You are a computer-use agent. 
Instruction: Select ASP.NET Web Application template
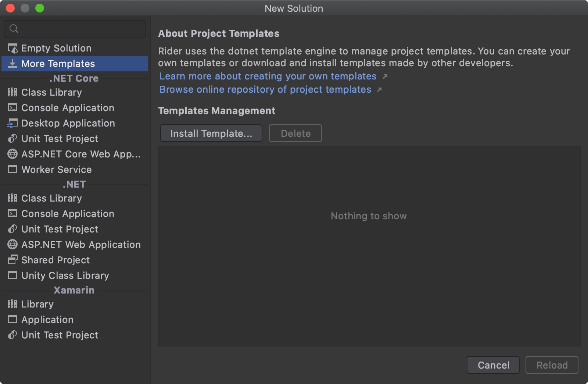pos(75,245)
